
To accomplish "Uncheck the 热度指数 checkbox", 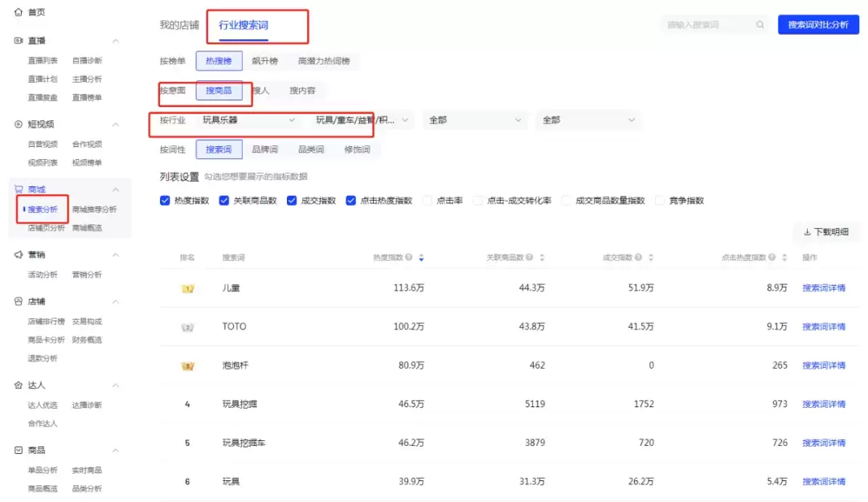I will [x=165, y=201].
